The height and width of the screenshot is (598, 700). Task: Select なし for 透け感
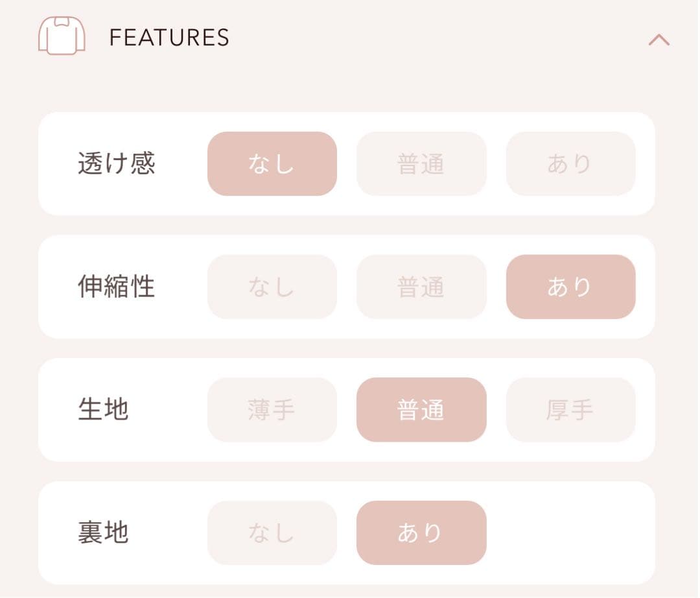(x=272, y=164)
